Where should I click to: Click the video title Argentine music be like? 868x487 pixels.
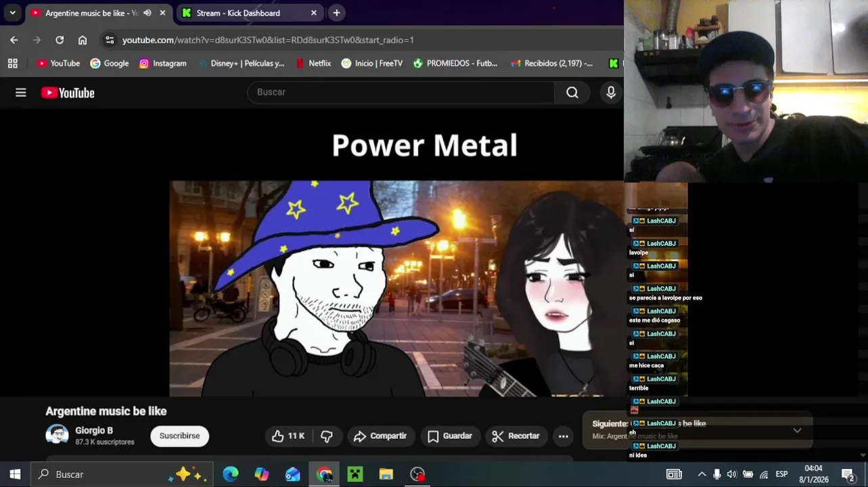(106, 411)
